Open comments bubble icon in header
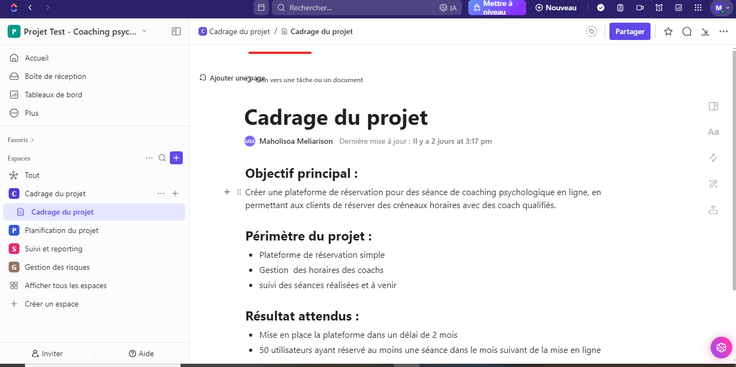This screenshot has width=736, height=367. pyautogui.click(x=687, y=31)
